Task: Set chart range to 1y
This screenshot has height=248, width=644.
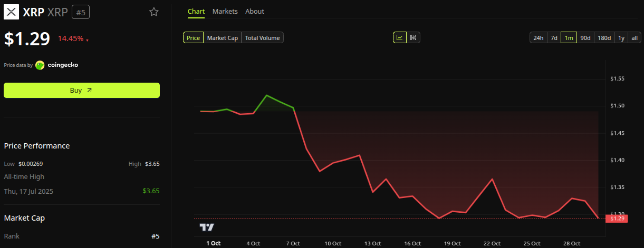Action: [621, 38]
